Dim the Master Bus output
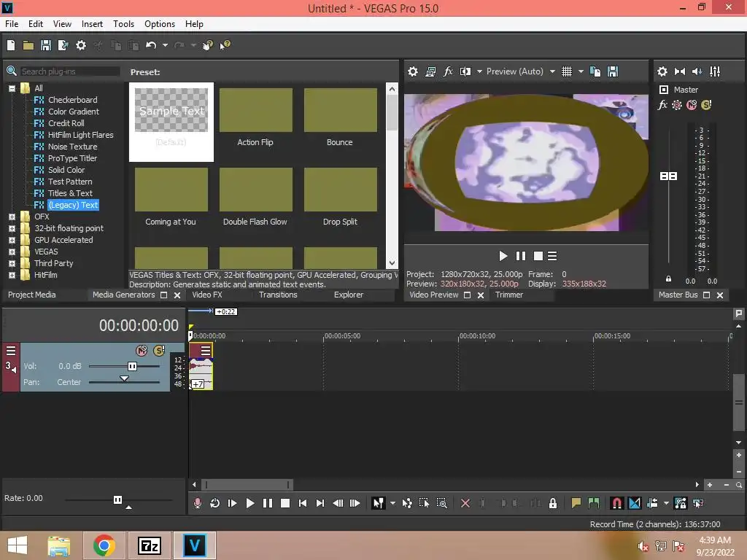Screen dimensions: 747x560 pos(697,71)
